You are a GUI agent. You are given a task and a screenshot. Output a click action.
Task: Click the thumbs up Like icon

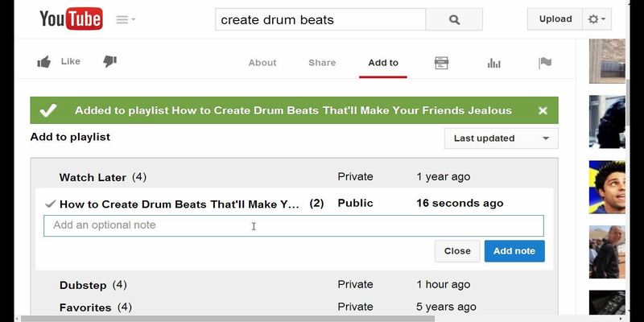pyautogui.click(x=44, y=62)
